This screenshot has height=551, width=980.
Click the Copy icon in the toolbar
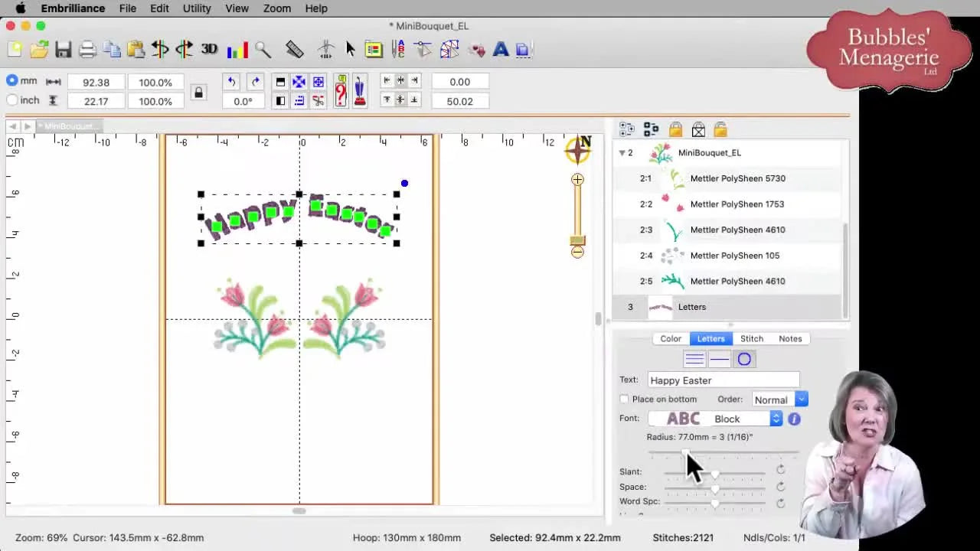pos(112,50)
